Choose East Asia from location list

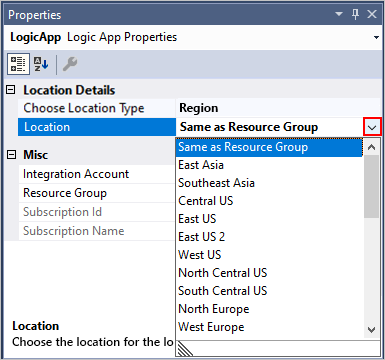coord(269,165)
